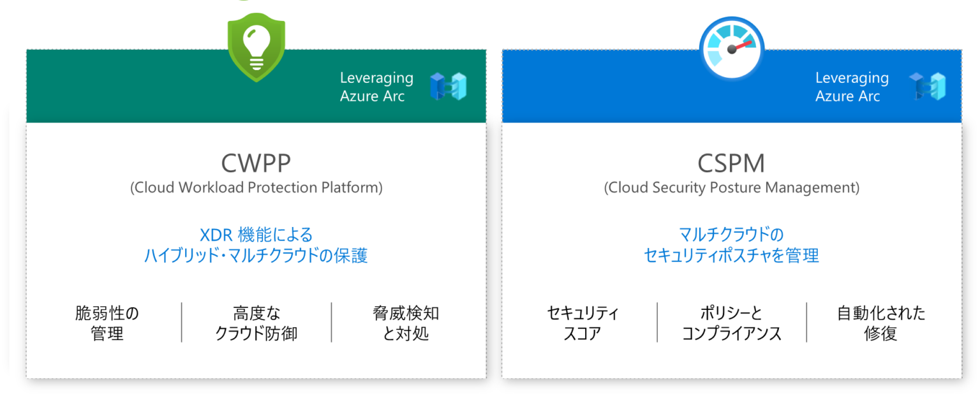Click the XDR 機能による保護 blue link
980x405 pixels.
[x=255, y=244]
